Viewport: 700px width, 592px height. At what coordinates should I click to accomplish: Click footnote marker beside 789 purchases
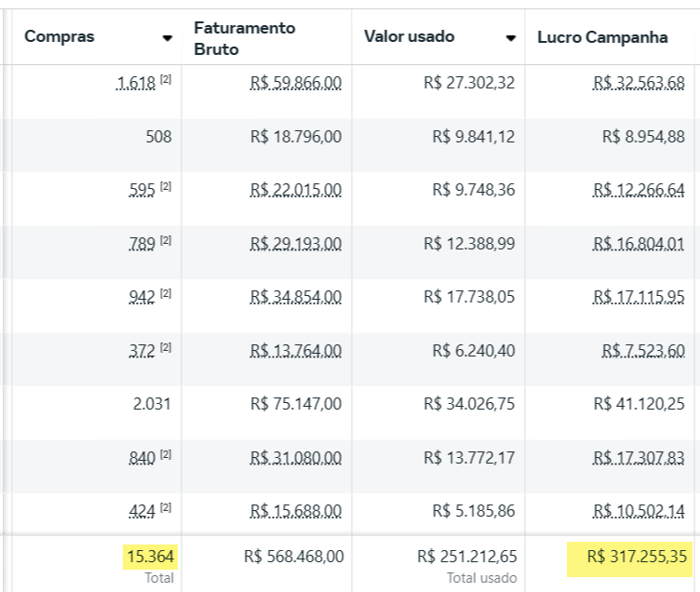click(x=166, y=242)
